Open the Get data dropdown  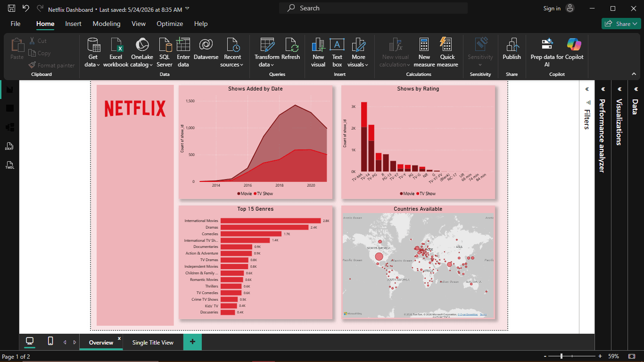93,65
